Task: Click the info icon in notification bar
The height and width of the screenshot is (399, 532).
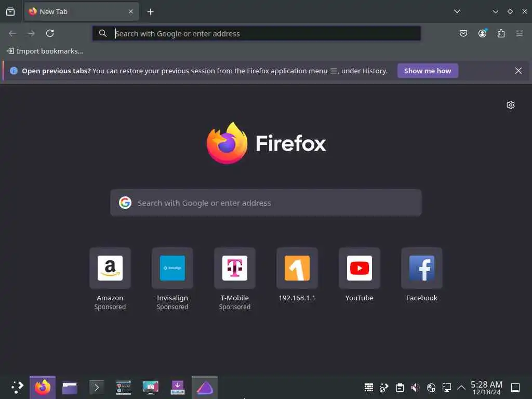Action: tap(14, 71)
